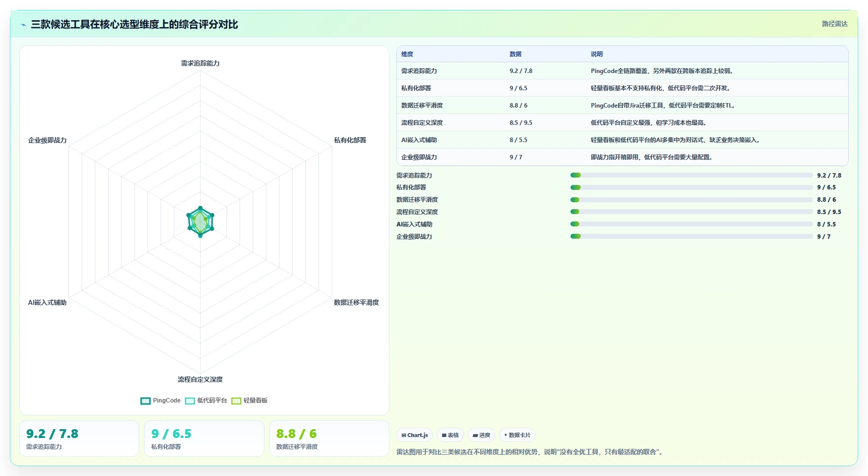Click the 企业级即战力 progress bar
This screenshot has width=868, height=476.
(691, 236)
